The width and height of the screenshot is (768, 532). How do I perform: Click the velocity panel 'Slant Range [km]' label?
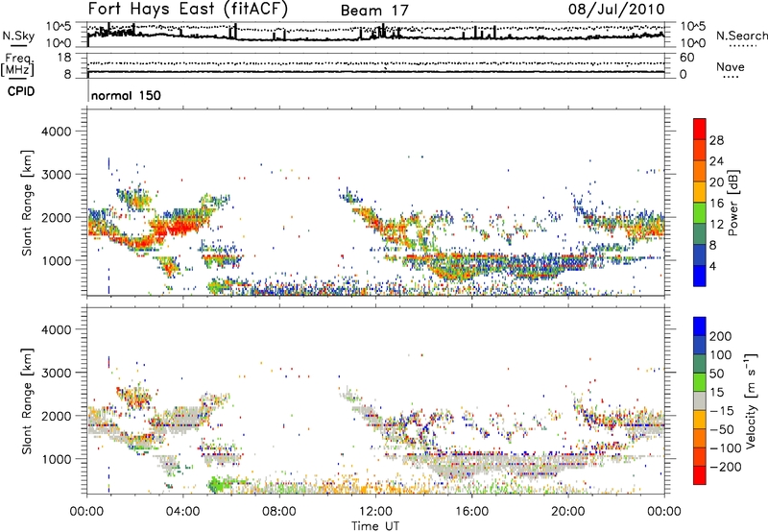(x=27, y=400)
